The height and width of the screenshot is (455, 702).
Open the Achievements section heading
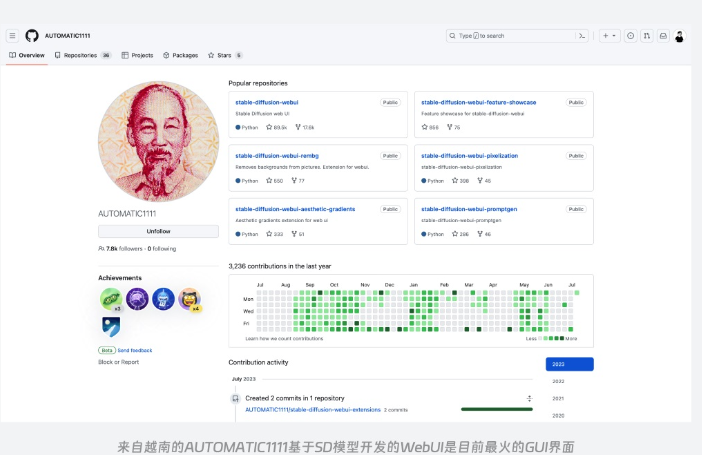[x=120, y=278]
